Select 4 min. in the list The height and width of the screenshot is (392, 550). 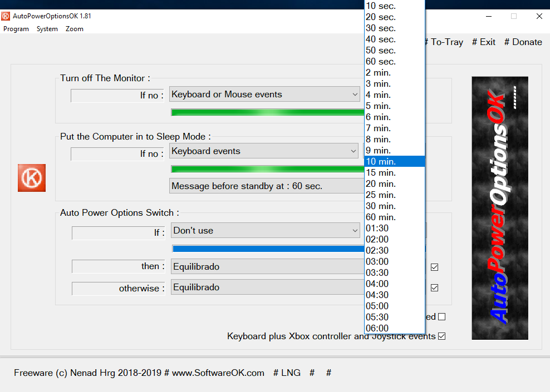tap(395, 95)
